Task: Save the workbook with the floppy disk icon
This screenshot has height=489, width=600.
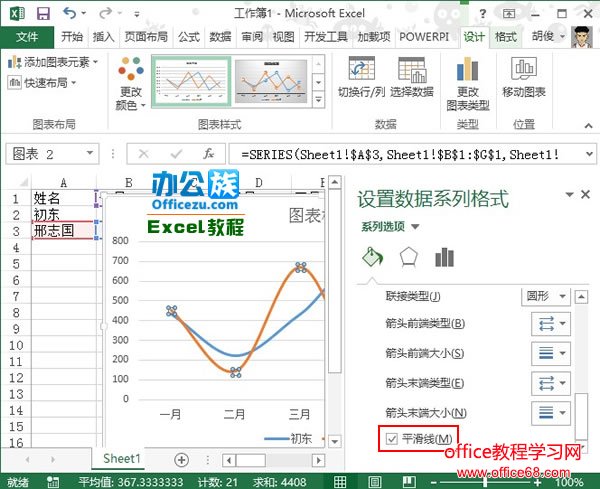Action: pos(43,14)
